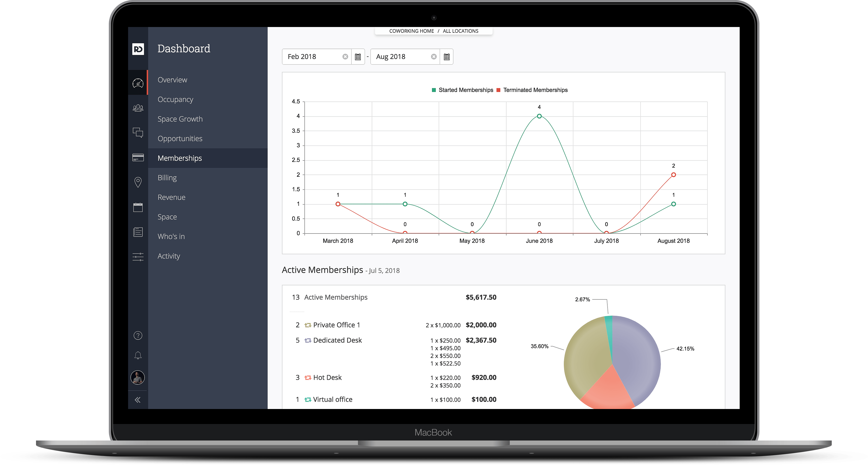
Task: Switch to the Billing section
Action: (x=167, y=177)
